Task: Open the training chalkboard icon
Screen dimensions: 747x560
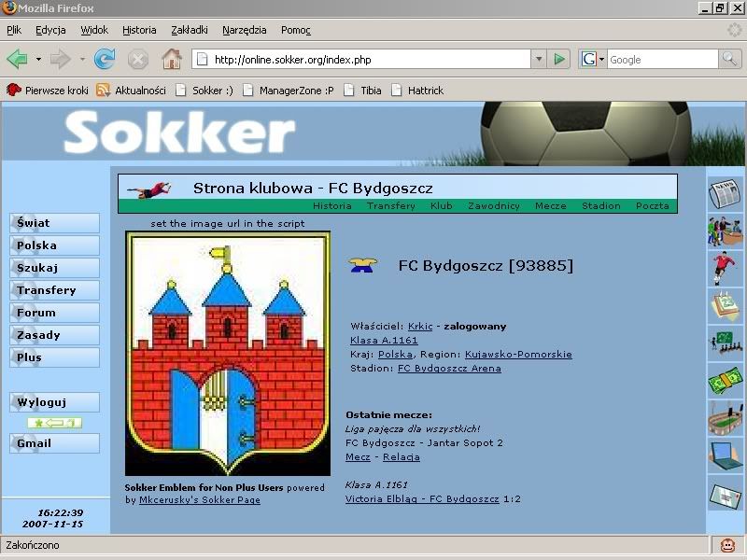Action: [725, 343]
